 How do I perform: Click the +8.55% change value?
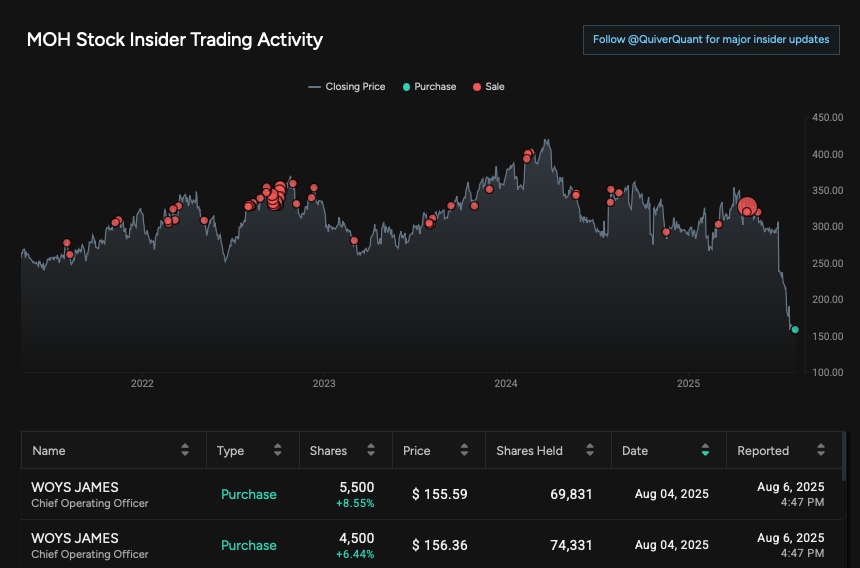tap(355, 503)
